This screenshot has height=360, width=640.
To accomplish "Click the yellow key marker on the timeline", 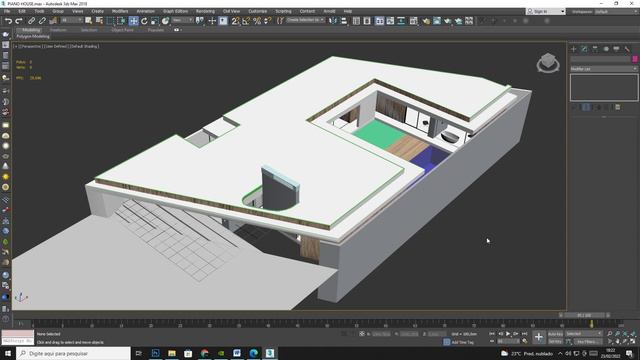I will [x=591, y=324].
